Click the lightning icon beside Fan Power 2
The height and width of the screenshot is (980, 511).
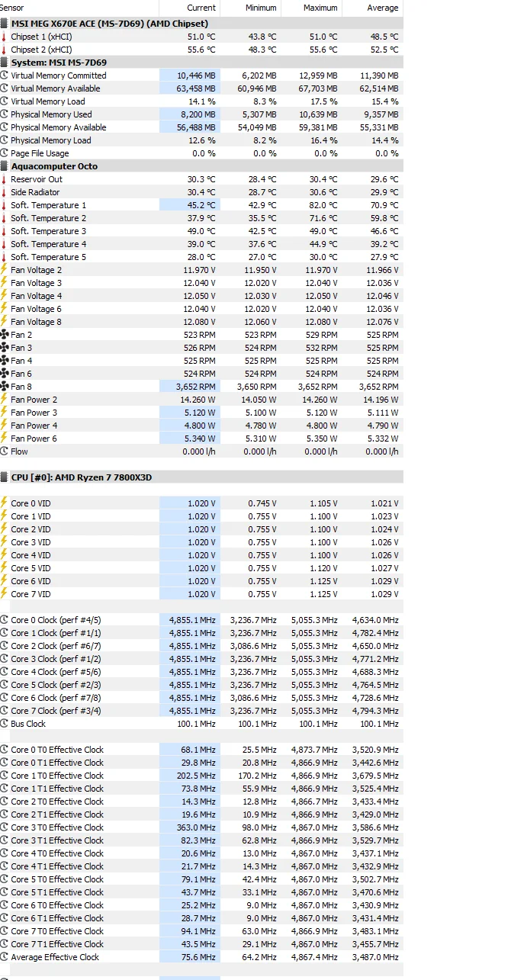tap(4, 400)
